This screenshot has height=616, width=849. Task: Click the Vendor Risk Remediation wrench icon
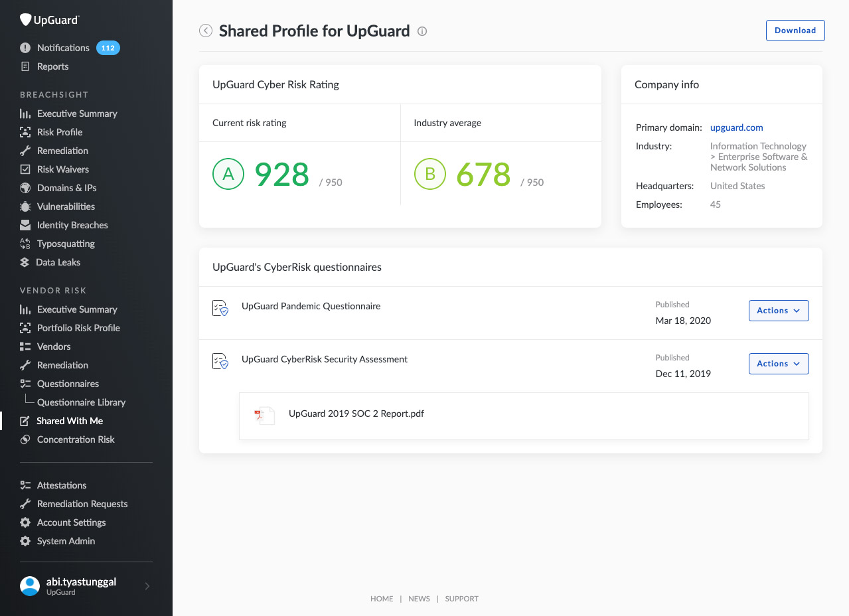[x=25, y=365]
